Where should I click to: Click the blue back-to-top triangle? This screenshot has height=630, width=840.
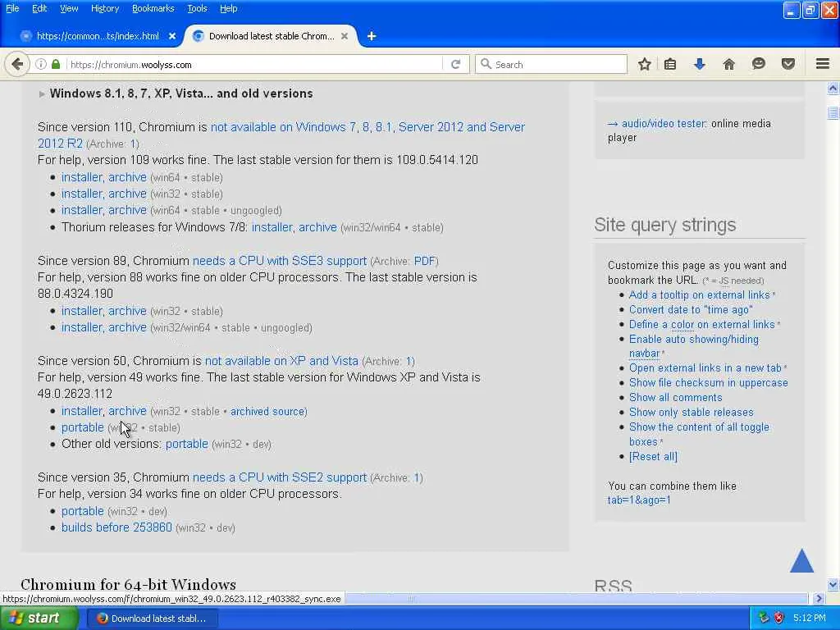coord(802,560)
